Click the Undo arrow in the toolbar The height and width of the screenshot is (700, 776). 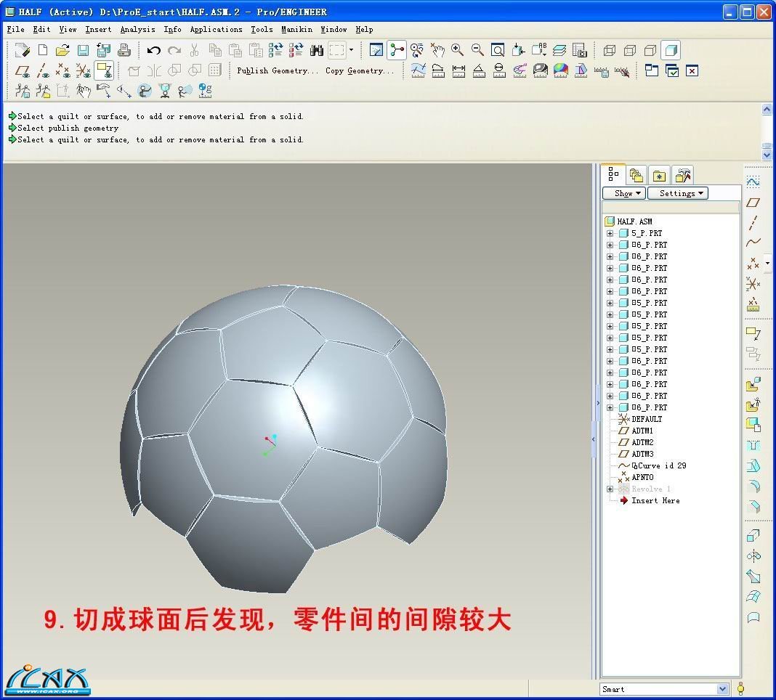[x=153, y=50]
